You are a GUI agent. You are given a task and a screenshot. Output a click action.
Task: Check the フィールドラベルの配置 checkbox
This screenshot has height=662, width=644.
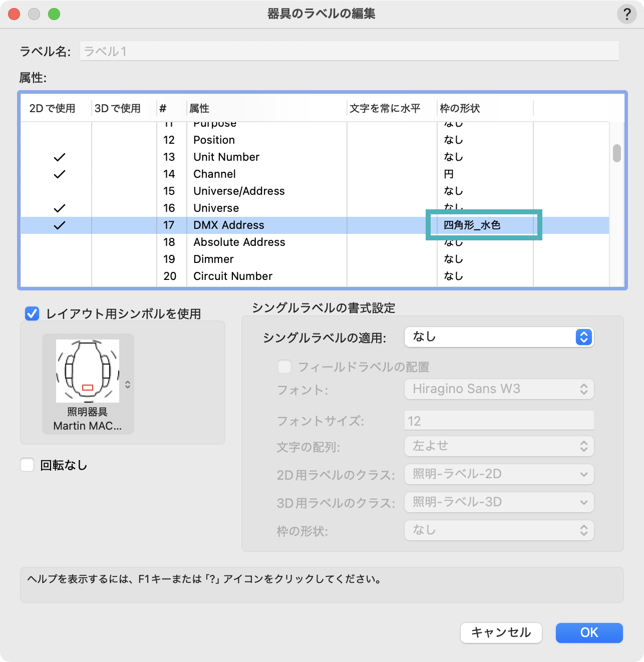click(x=284, y=367)
